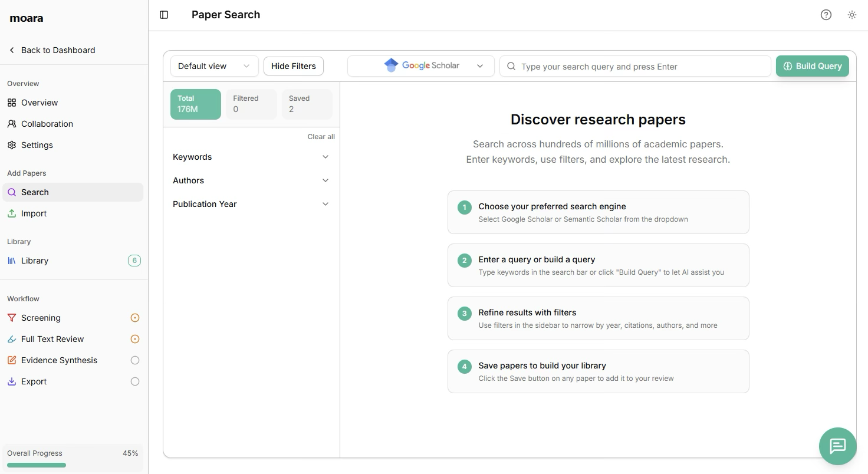This screenshot has width=868, height=474.
Task: Open the chat bubble in the bottom corner
Action: 837,446
